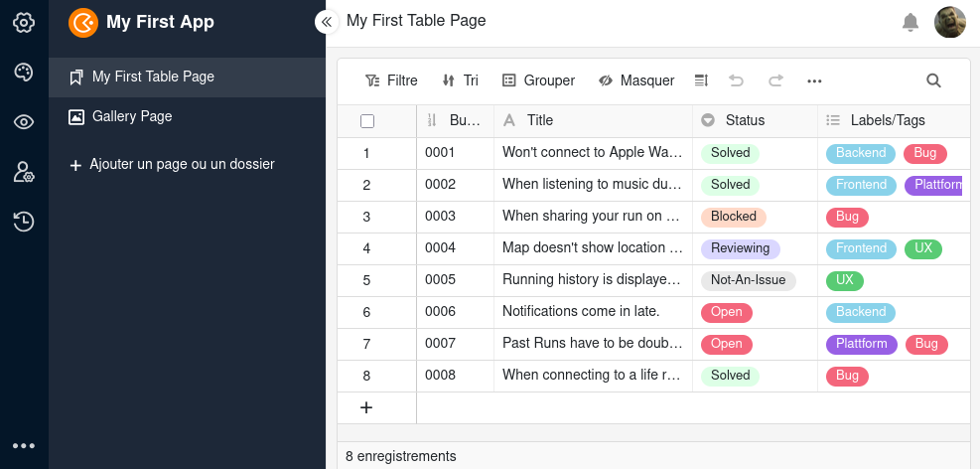Click the three dots at sidebar bottom
The height and width of the screenshot is (469, 980).
24,446
